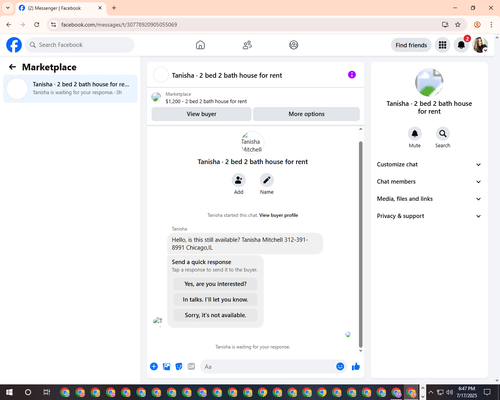Image resolution: width=500 pixels, height=400 pixels.
Task: Expand Customize chat section
Action: (429, 164)
